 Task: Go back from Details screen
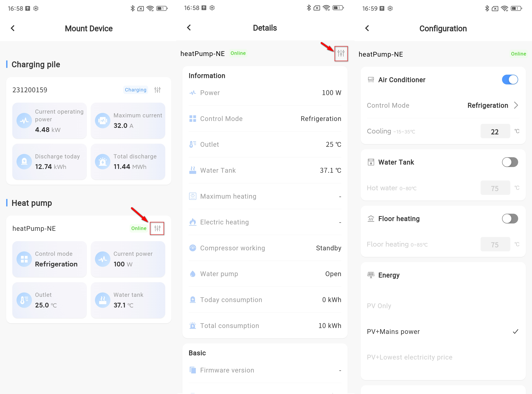[189, 28]
